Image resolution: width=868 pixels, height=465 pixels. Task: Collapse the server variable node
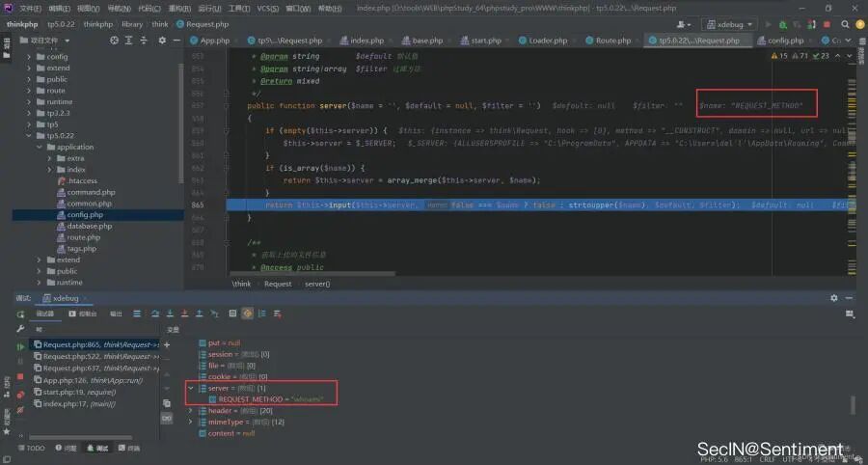tap(191, 388)
